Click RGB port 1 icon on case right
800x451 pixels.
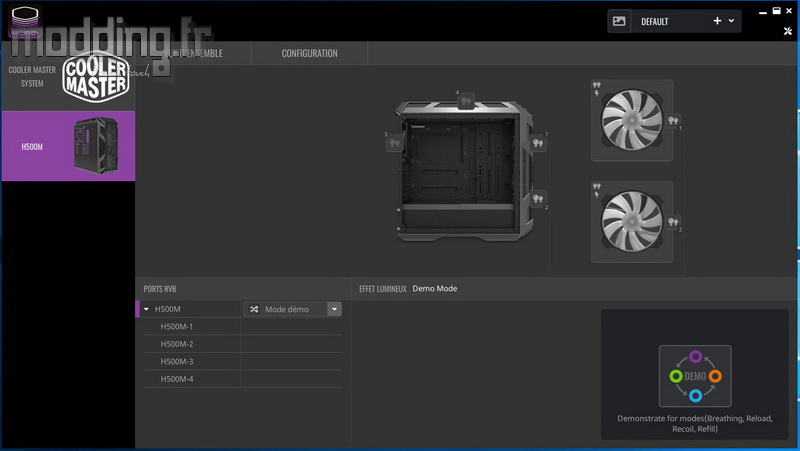(x=538, y=143)
